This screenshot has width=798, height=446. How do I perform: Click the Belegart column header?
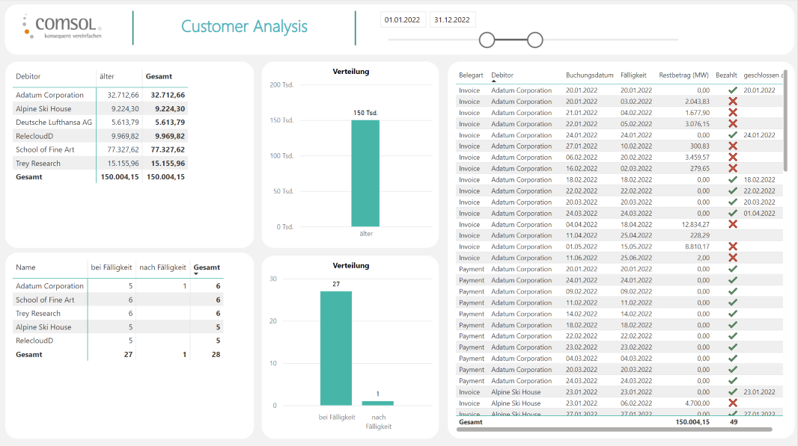pyautogui.click(x=471, y=75)
